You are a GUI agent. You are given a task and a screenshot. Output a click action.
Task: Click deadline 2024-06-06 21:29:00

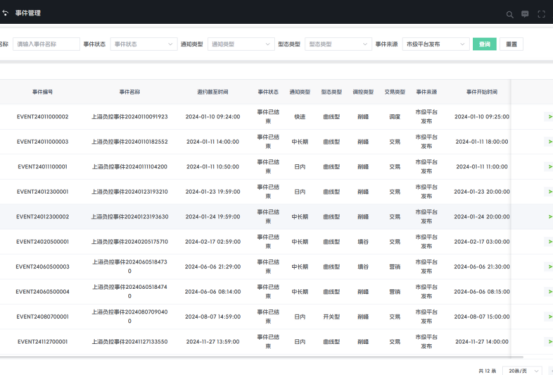[x=213, y=267]
